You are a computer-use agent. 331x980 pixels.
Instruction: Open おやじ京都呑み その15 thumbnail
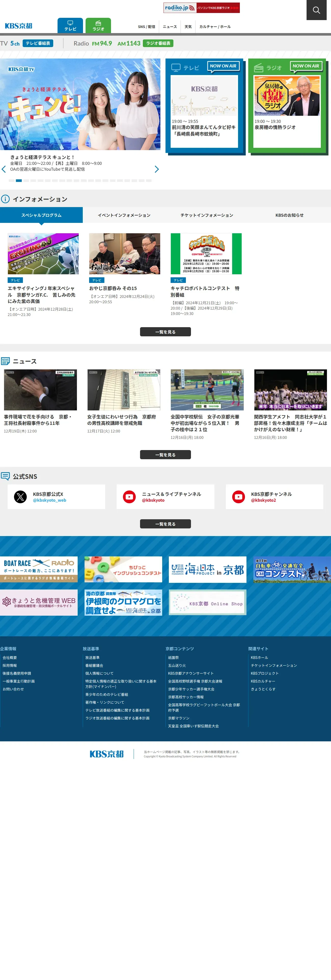[x=125, y=254]
